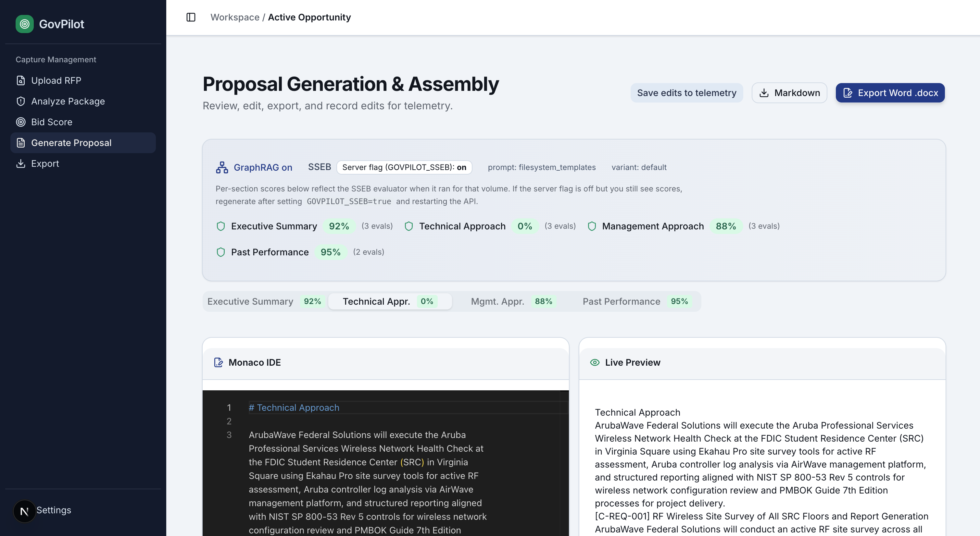Click the N avatar near Settings
Screen dimensions: 980x536
click(24, 511)
